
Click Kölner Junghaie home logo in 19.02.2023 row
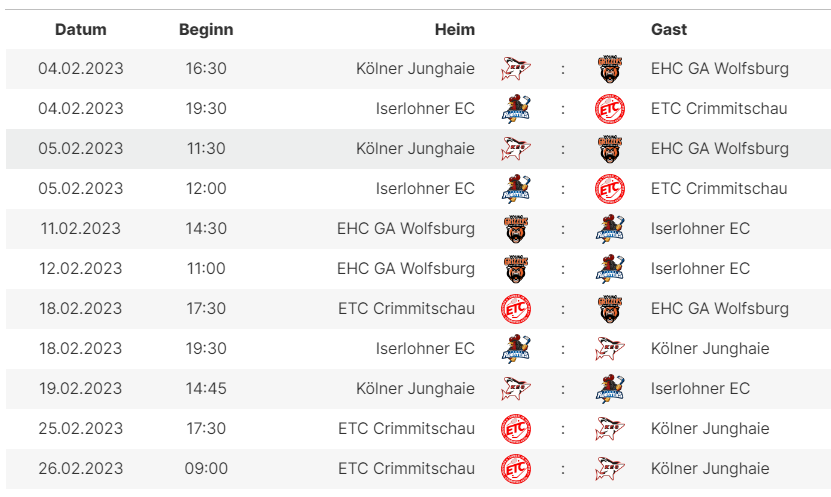coord(516,389)
